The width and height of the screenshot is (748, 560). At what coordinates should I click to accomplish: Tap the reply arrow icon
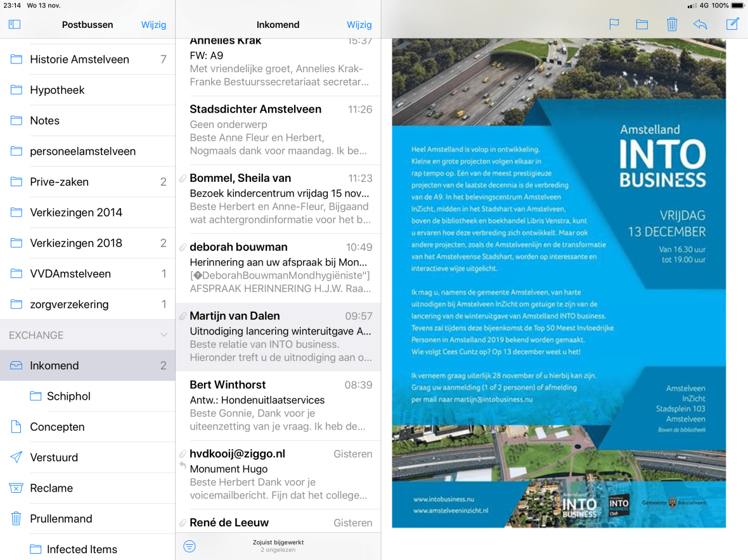pyautogui.click(x=700, y=25)
